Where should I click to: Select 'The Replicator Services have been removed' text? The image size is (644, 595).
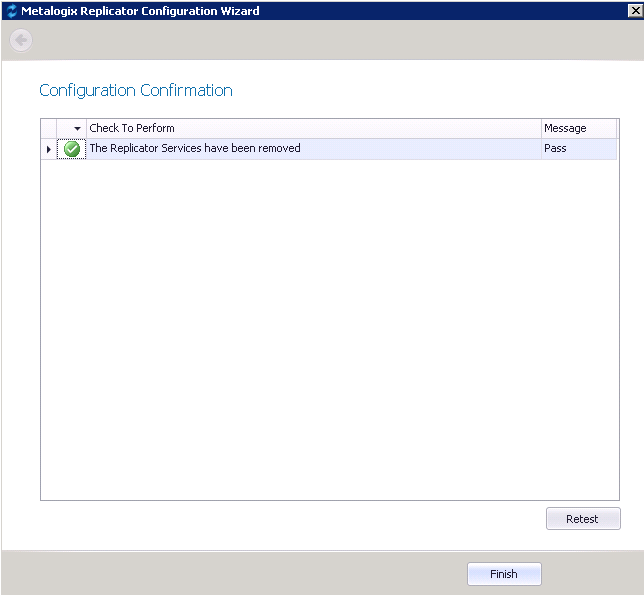tap(195, 148)
